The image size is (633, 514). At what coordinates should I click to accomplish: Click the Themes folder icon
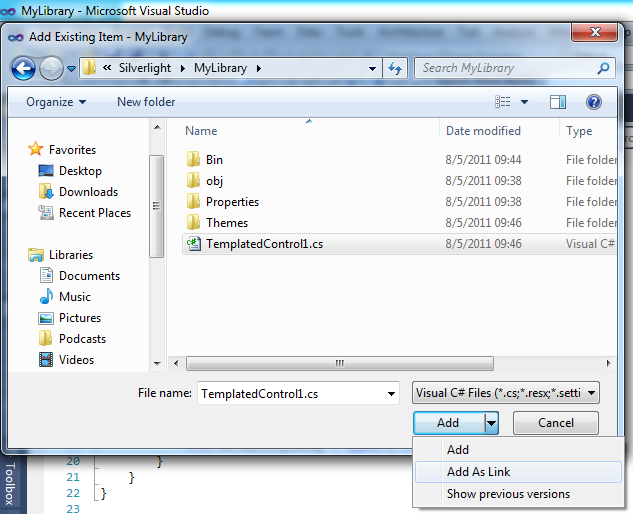pyautogui.click(x=193, y=222)
